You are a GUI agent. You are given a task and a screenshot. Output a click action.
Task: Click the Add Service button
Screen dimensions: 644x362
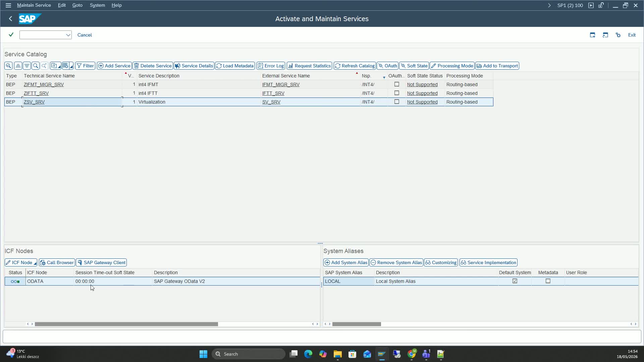click(x=114, y=66)
